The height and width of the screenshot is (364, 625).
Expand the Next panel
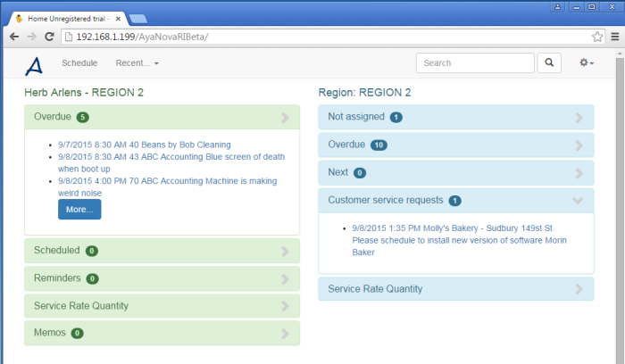click(x=456, y=173)
